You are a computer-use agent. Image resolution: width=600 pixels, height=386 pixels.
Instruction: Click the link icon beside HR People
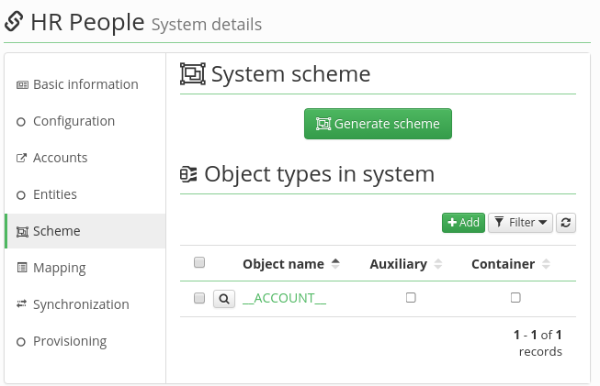(x=14, y=21)
